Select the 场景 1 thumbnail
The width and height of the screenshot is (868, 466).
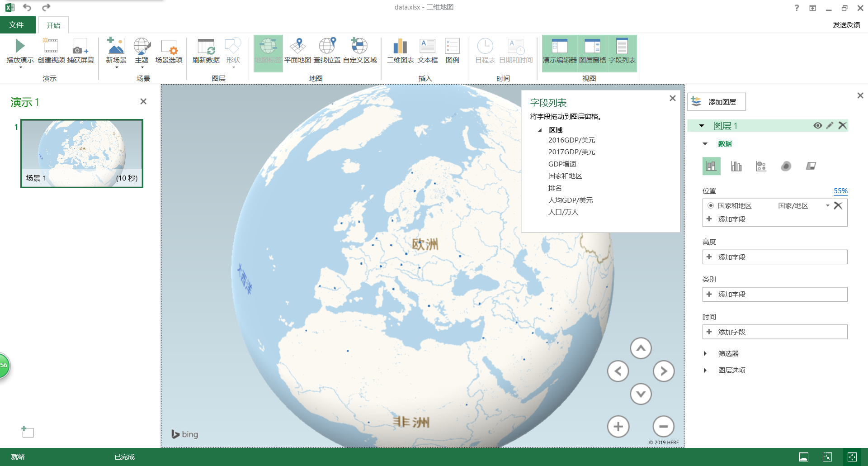pyautogui.click(x=82, y=153)
